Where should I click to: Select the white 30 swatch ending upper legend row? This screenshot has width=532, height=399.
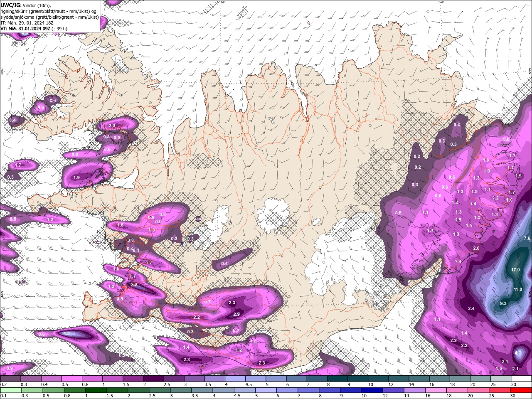click(x=522, y=379)
